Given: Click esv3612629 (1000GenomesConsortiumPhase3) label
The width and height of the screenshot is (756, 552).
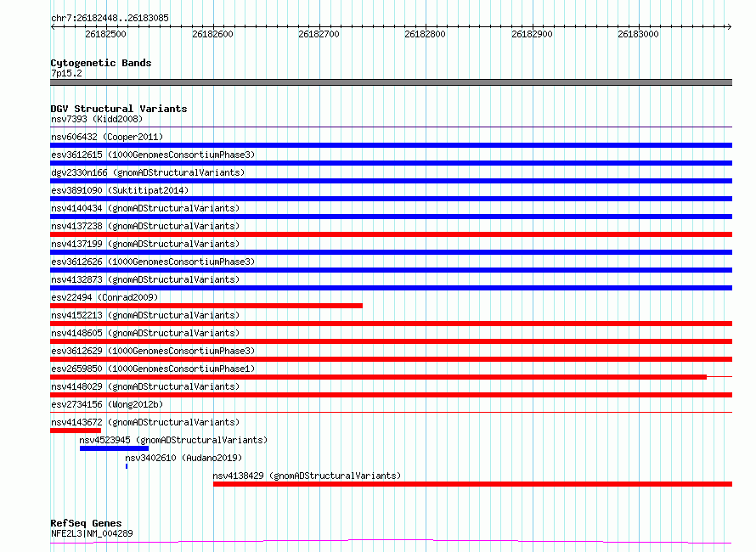Looking at the screenshot, I should coord(153,351).
